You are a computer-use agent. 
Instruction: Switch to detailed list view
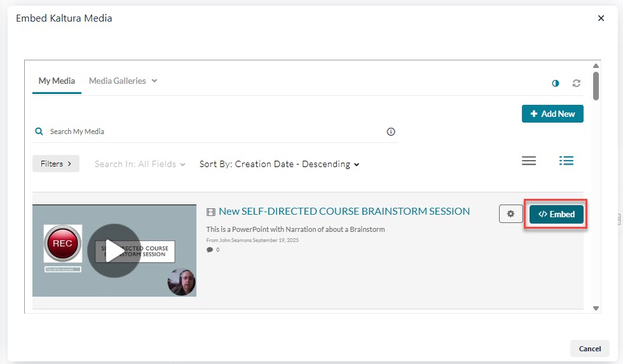(566, 161)
